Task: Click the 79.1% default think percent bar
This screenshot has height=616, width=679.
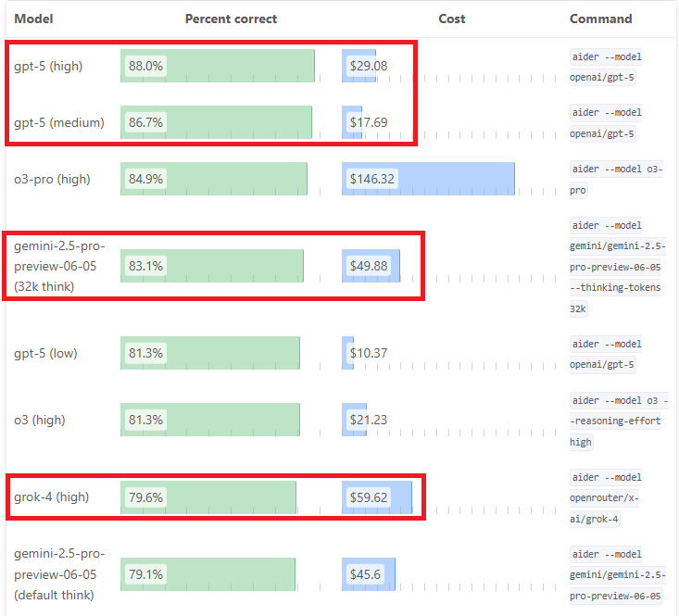Action: coord(207,574)
